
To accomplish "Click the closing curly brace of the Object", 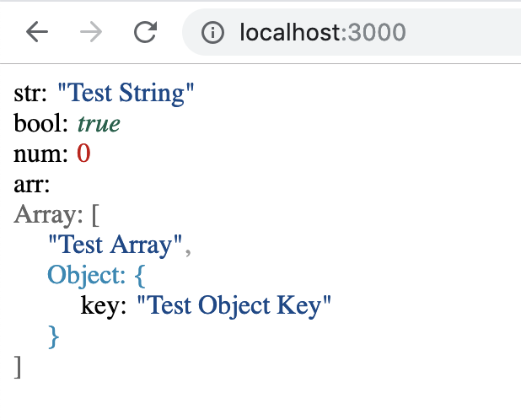I will pos(54,337).
